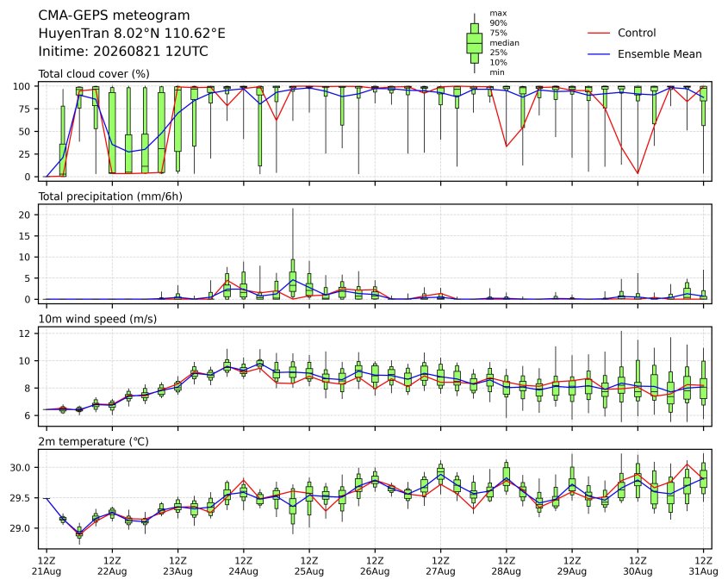Click the blue Ensemble Mean legend line
This screenshot has width=728, height=586.
[599, 54]
